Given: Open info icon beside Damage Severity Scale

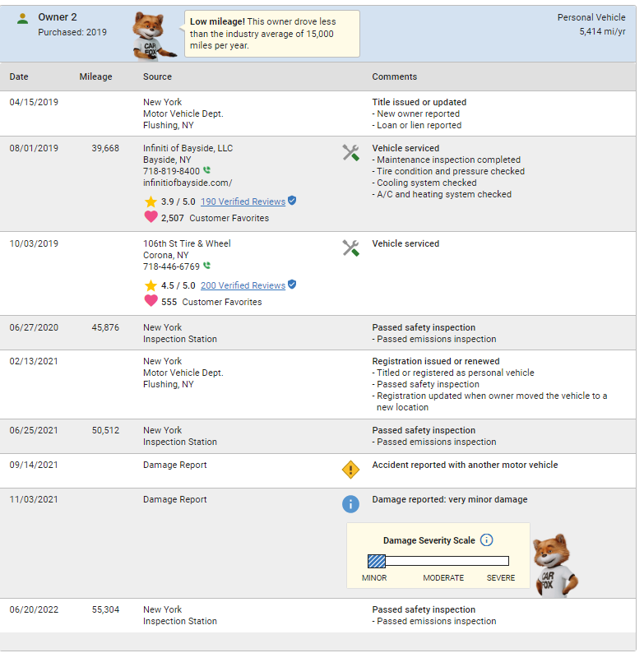Looking at the screenshot, I should [486, 540].
